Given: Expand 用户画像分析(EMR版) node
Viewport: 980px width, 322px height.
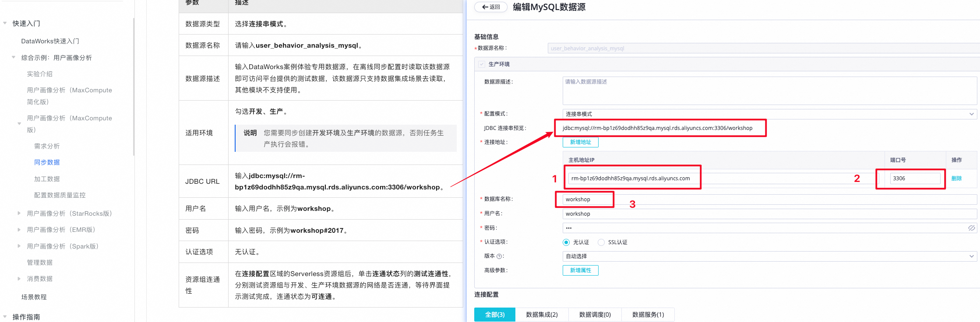Looking at the screenshot, I should click(19, 229).
